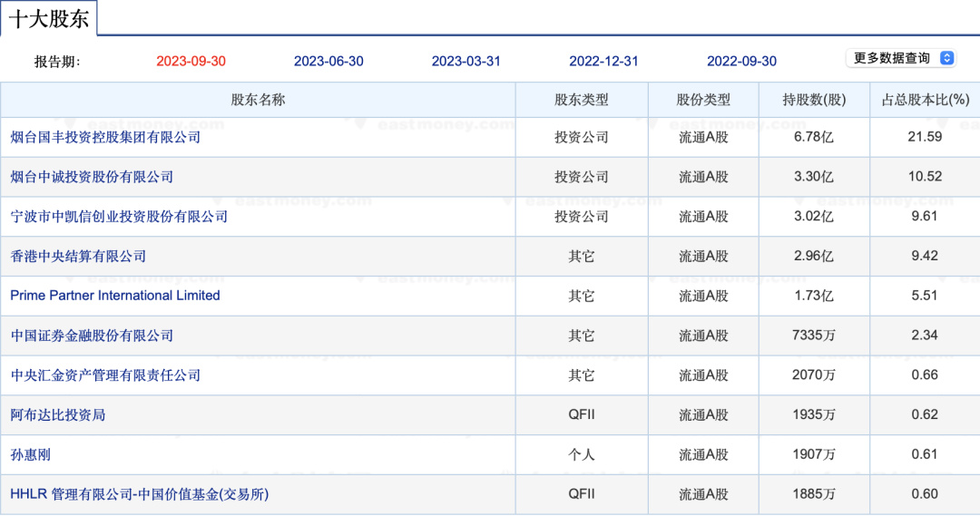Open 宁波市中凯信创业投资股份有限公司 link
The height and width of the screenshot is (516, 980).
pos(119,216)
